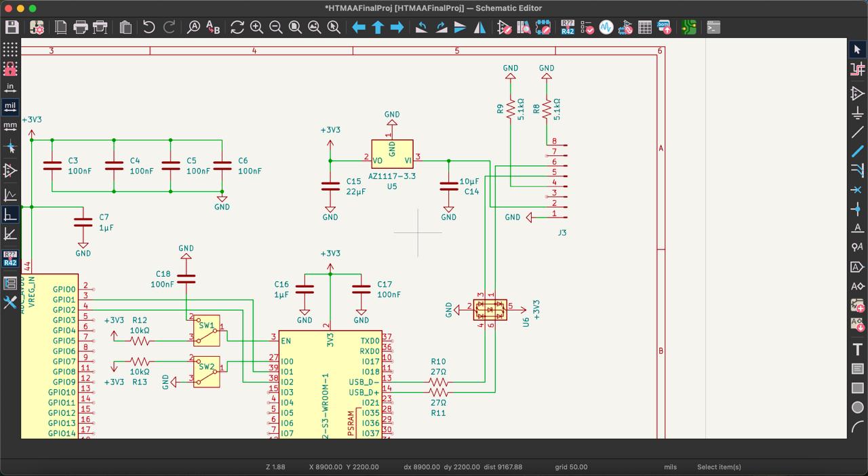Viewport: 868px width, 476px height.
Task: Switch units to millimeters
Action: pos(10,125)
